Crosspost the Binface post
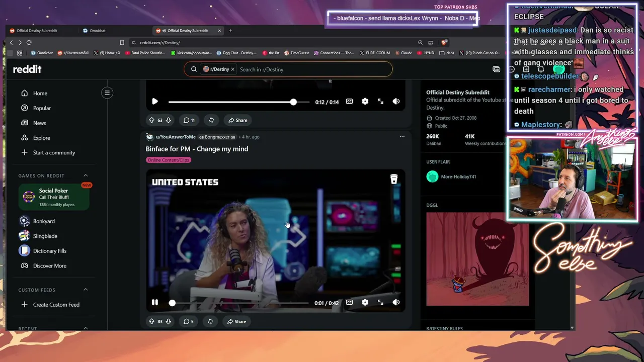This screenshot has height=362, width=644. pyautogui.click(x=210, y=321)
